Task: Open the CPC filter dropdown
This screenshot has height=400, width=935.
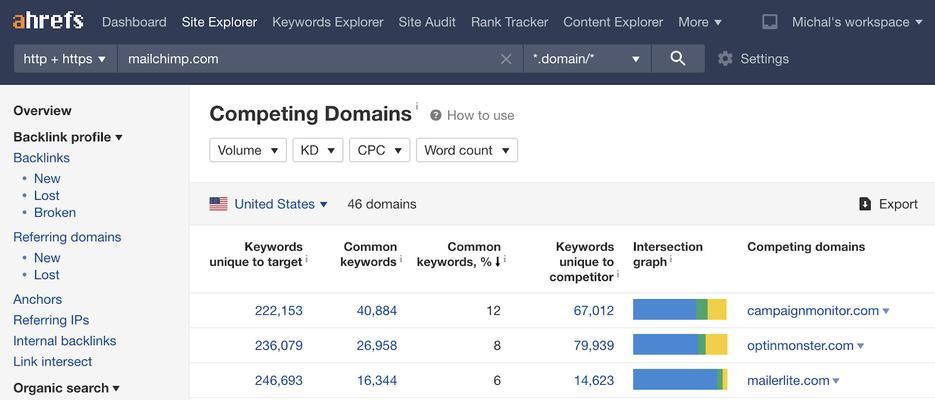Action: pyautogui.click(x=380, y=150)
